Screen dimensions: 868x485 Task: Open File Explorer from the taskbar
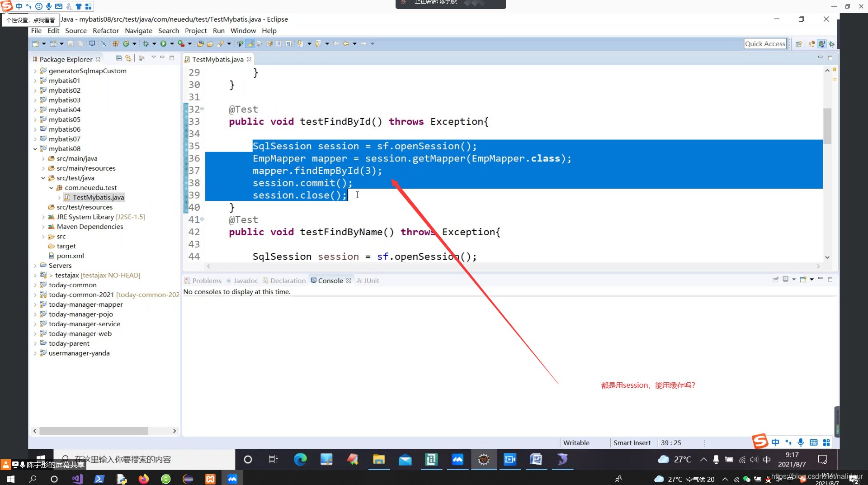[379, 460]
